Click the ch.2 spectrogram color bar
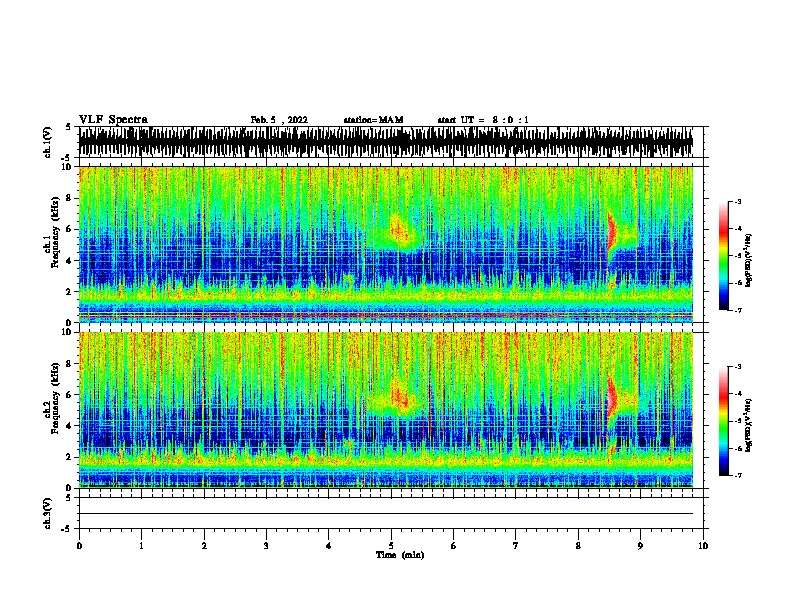Screen dimensions: 792x612 pos(724,421)
